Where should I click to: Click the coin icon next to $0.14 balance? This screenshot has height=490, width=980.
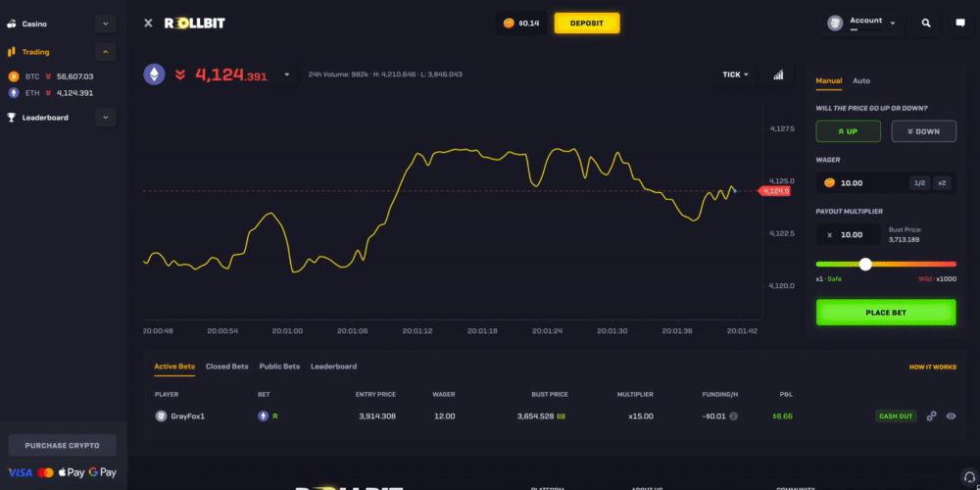tap(509, 24)
